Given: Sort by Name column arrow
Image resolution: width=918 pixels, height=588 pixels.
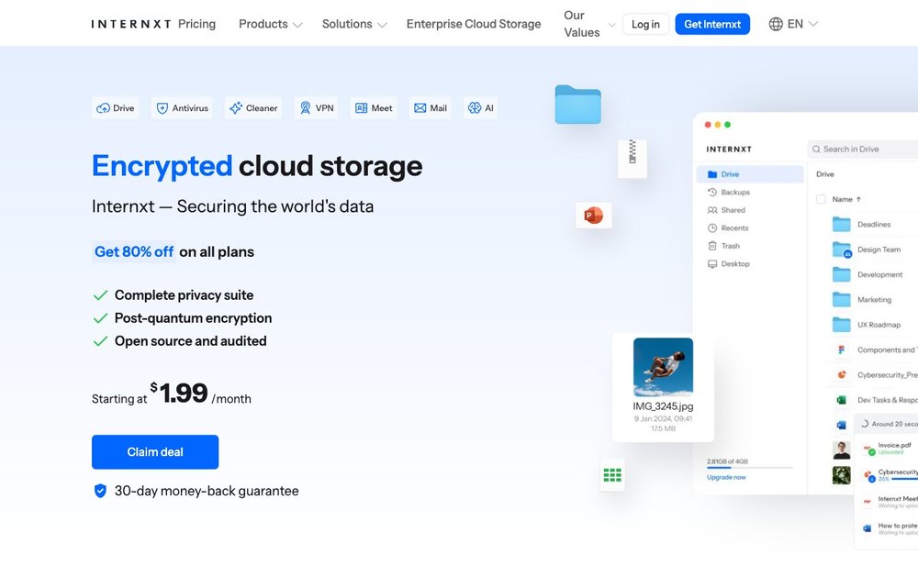Looking at the screenshot, I should point(859,199).
